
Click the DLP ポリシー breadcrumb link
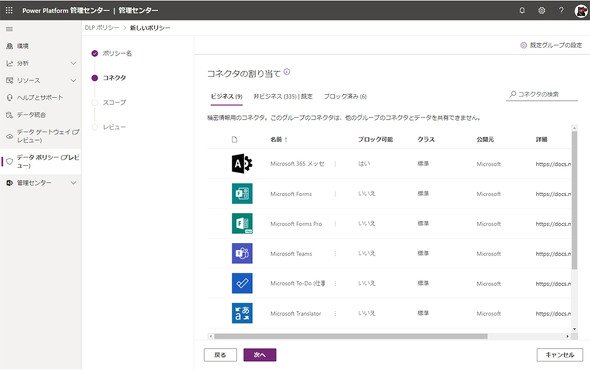coord(102,28)
